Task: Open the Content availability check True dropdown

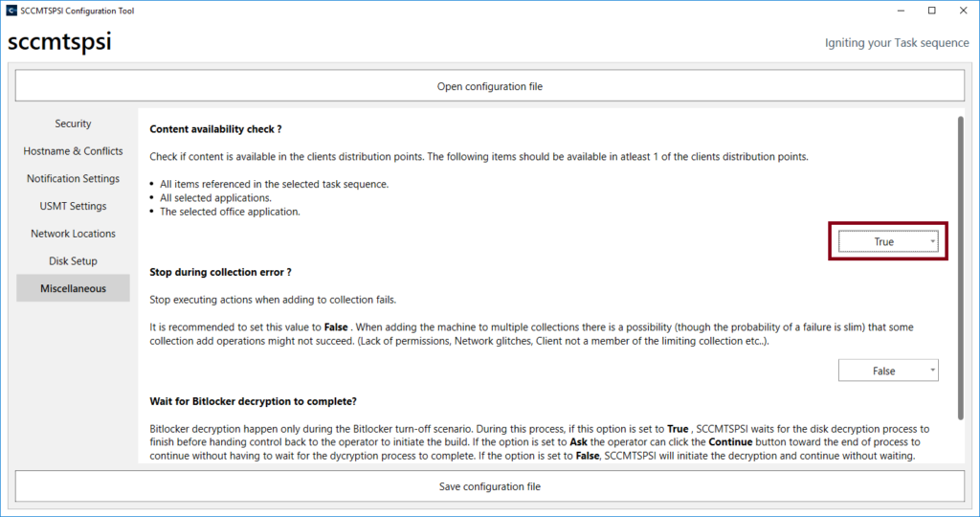Action: [x=888, y=242]
